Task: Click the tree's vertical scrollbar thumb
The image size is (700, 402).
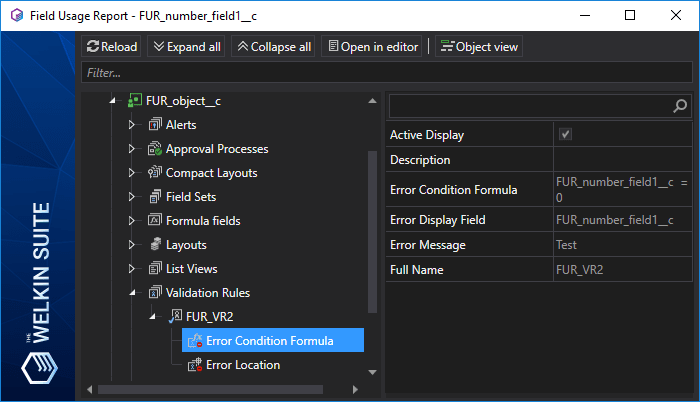Action: coord(372,232)
